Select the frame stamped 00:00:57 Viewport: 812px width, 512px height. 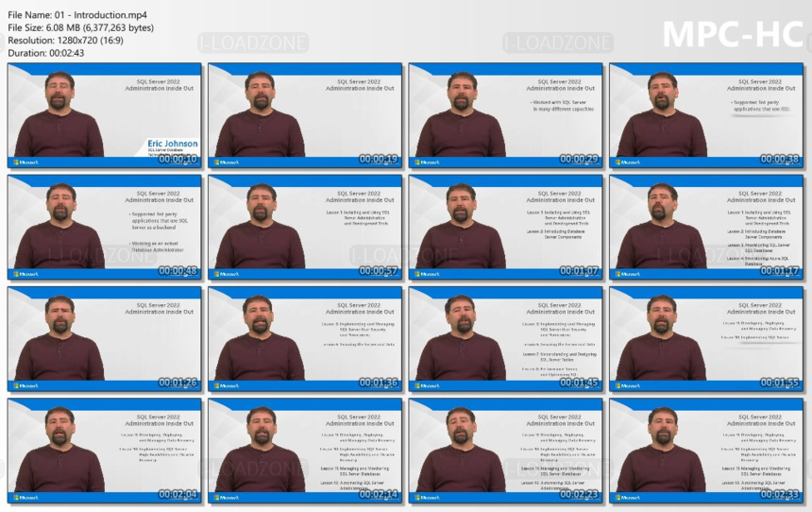pyautogui.click(x=305, y=227)
